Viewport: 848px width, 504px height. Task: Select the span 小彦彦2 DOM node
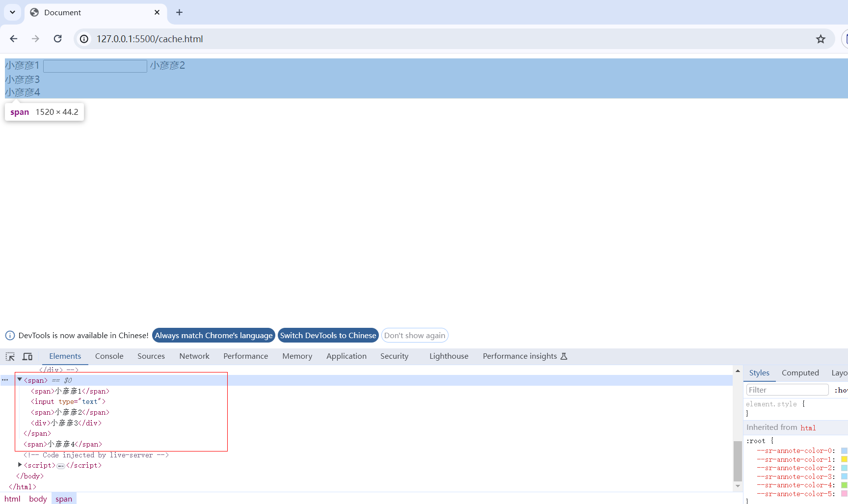[x=70, y=412]
